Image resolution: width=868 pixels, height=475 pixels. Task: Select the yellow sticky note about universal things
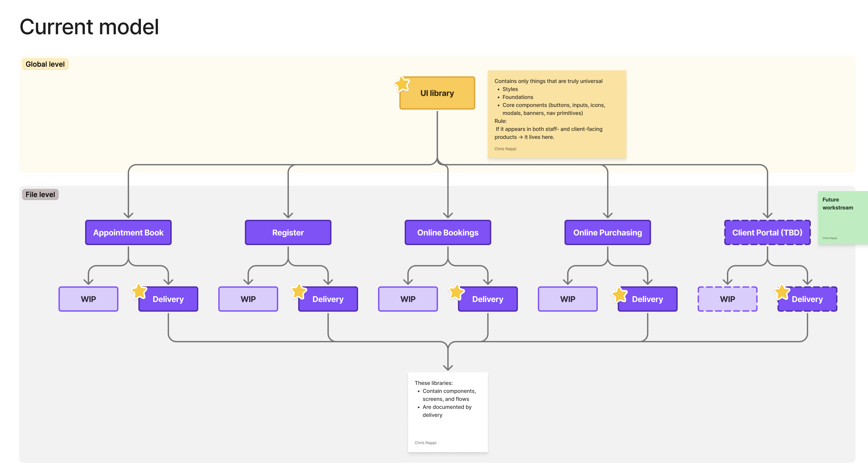click(557, 114)
